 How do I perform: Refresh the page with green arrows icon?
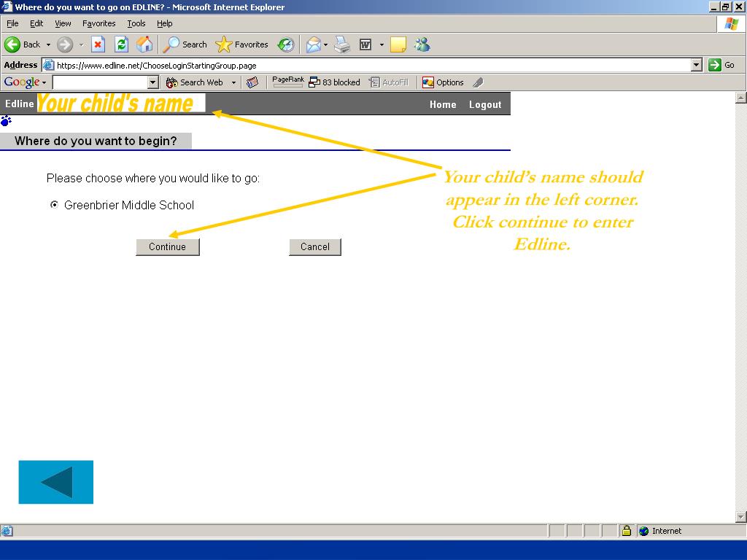click(122, 44)
